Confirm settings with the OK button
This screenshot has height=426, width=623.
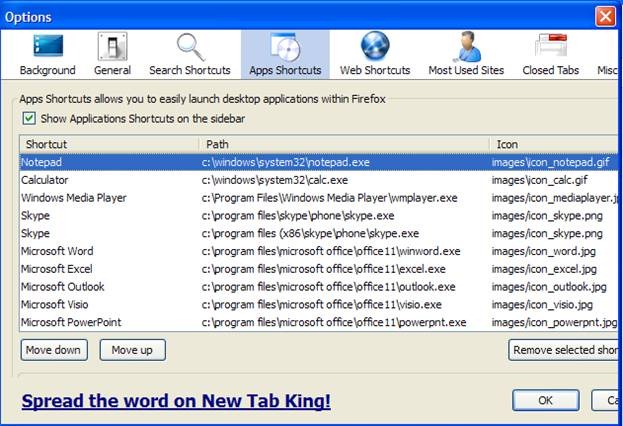[x=545, y=400]
